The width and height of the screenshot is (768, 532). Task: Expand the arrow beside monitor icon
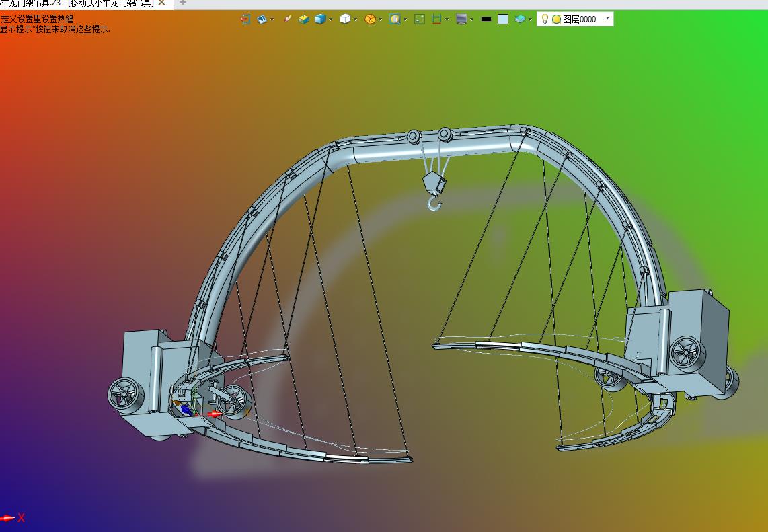click(x=471, y=20)
